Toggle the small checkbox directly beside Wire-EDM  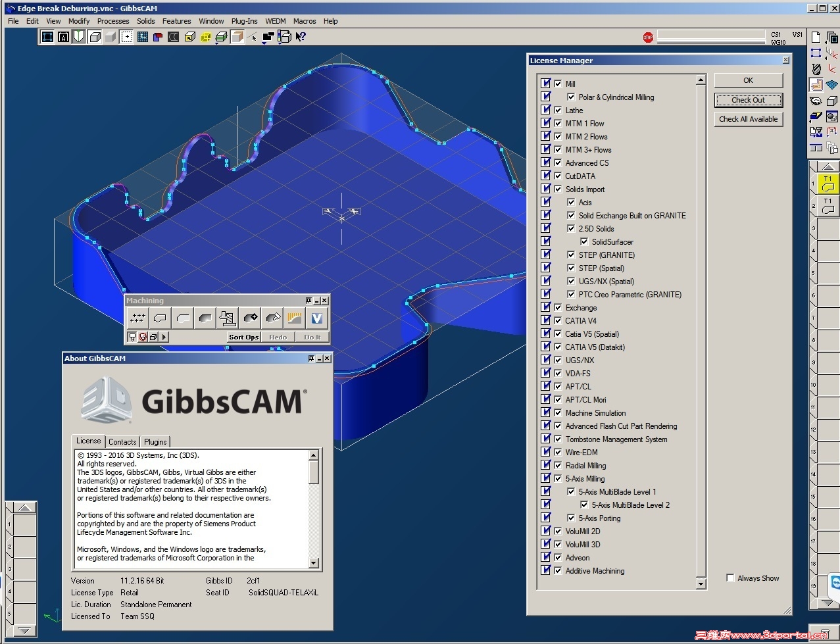point(558,452)
